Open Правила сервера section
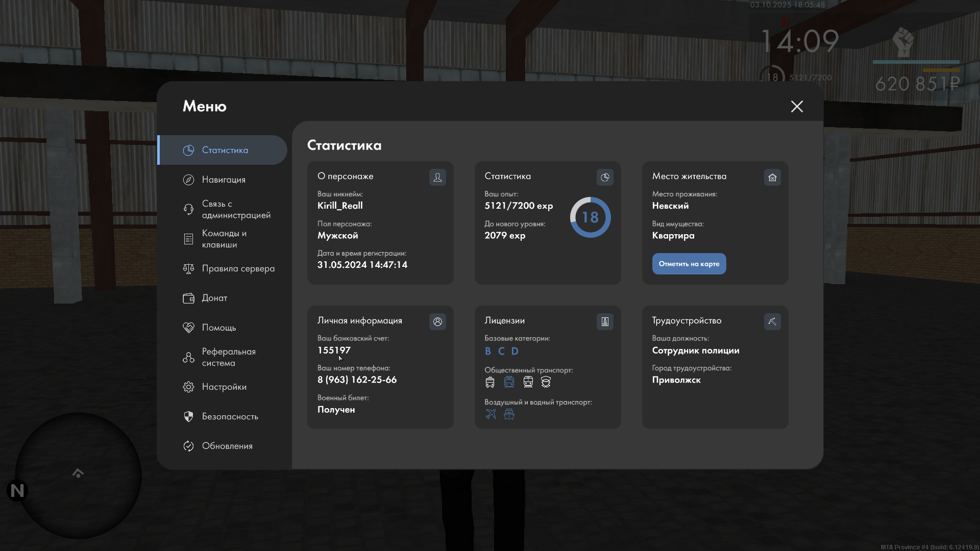The image size is (980, 551). (x=238, y=268)
